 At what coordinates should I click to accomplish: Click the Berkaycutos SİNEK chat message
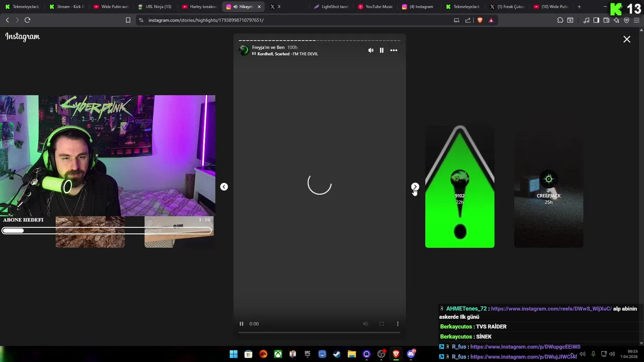coord(466,336)
